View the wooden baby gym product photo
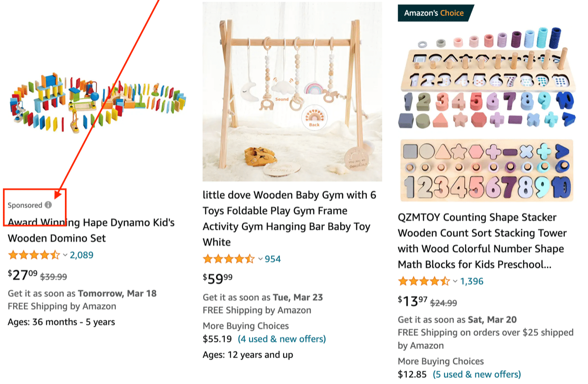The width and height of the screenshot is (588, 384). point(292,90)
